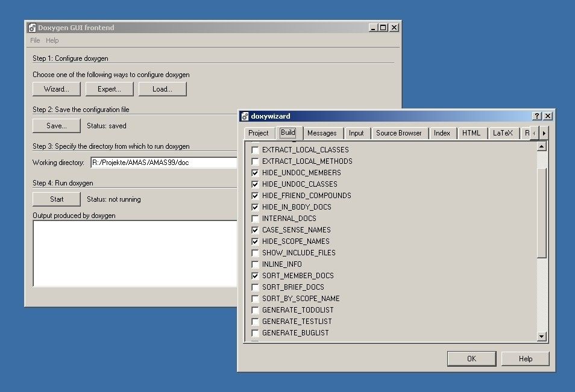The image size is (575, 392).
Task: Click the Start button to run doxygen
Action: point(57,199)
